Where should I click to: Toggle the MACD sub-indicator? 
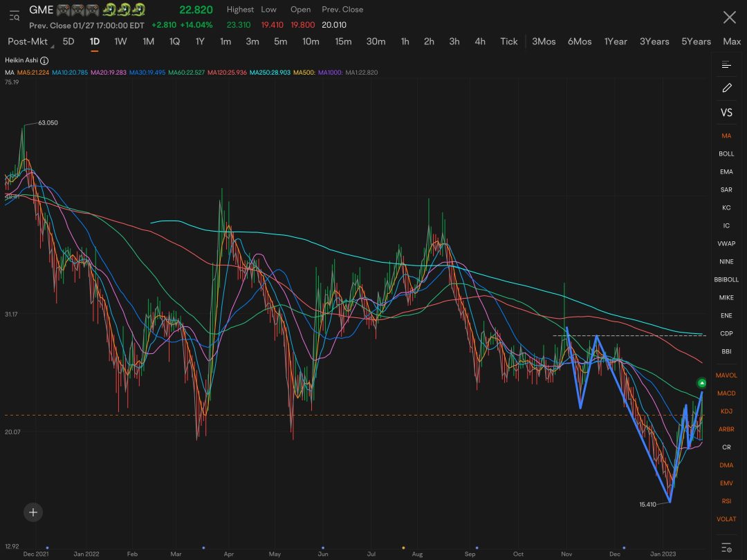[726, 393]
